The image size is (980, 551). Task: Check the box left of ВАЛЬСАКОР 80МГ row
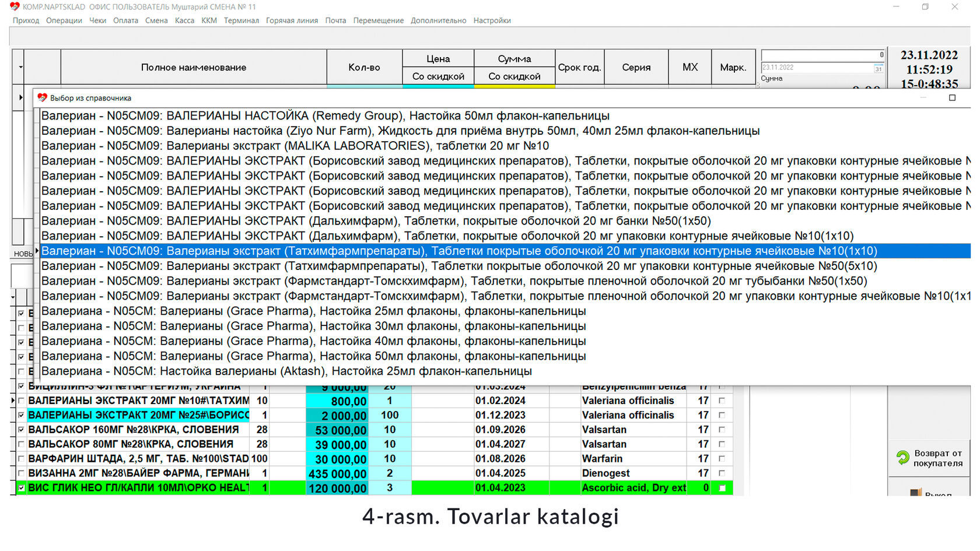(21, 444)
